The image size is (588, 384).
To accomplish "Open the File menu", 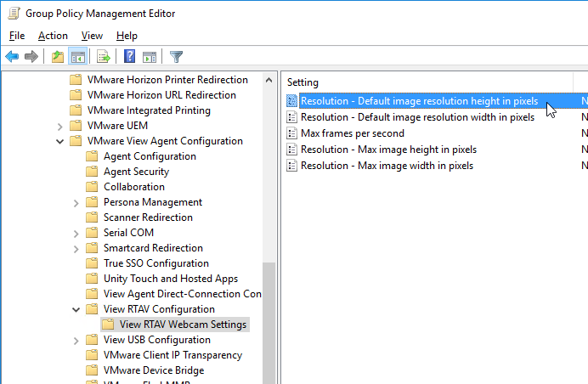I will tap(17, 36).
